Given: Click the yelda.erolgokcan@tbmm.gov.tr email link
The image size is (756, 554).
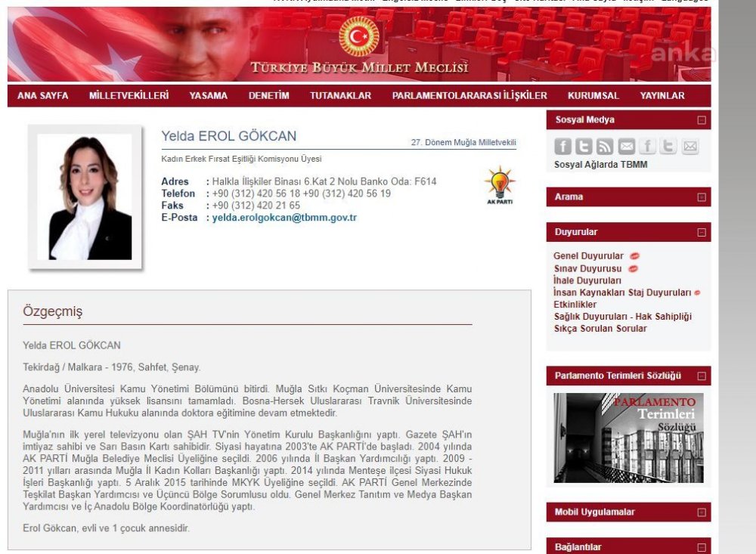Looking at the screenshot, I should tap(284, 218).
